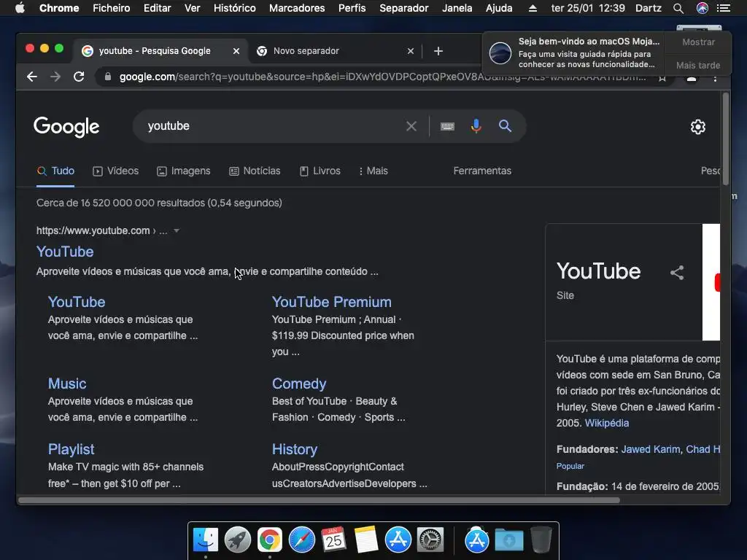
Task: Open the Separador menu
Action: pos(404,8)
